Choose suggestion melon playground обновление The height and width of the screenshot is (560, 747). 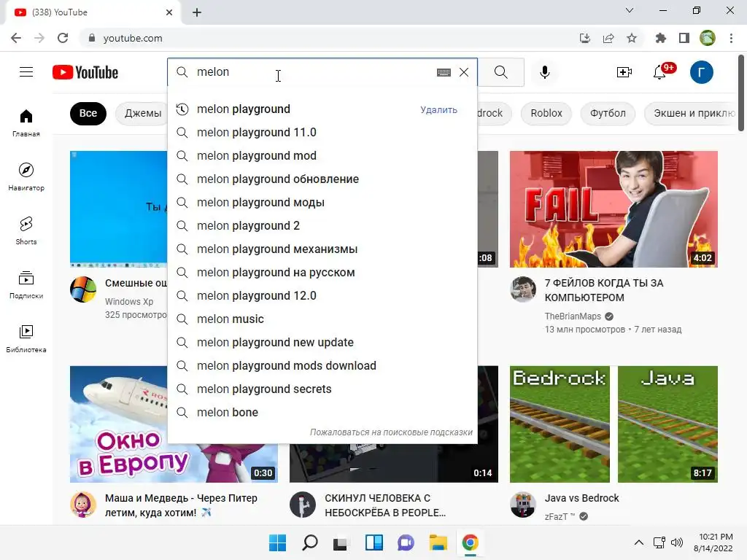coord(322,179)
